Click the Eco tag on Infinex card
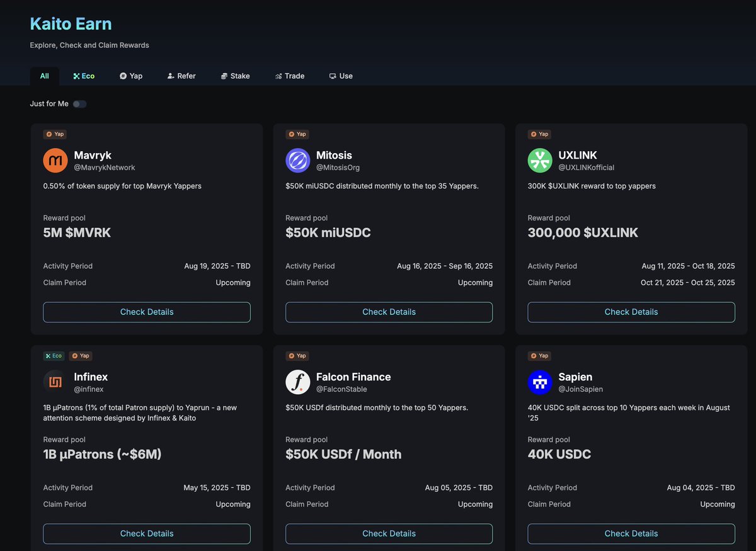The height and width of the screenshot is (551, 756). pos(54,356)
